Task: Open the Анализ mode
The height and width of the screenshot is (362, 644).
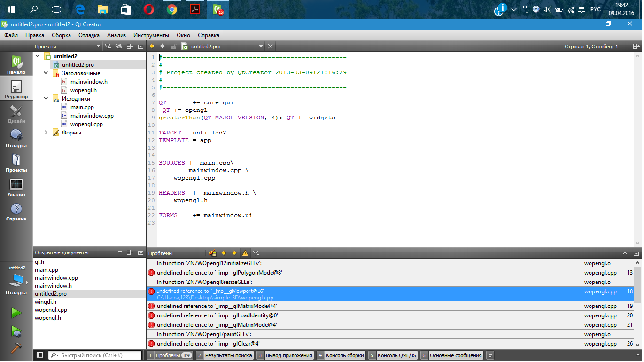Action: [16, 186]
